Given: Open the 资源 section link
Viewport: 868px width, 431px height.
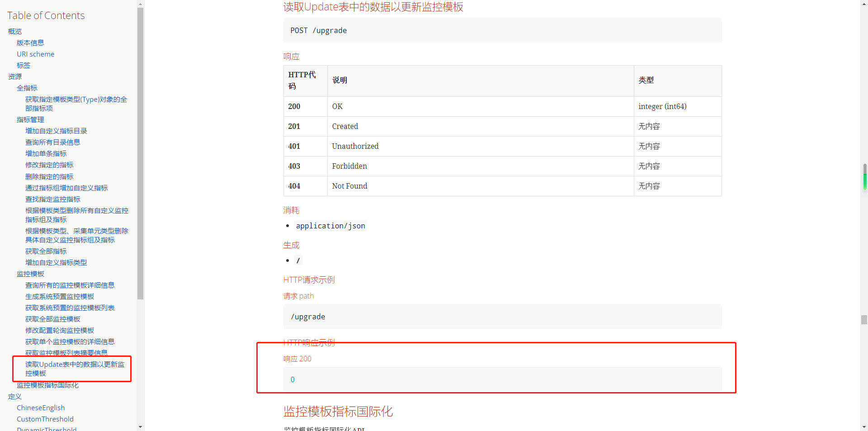Looking at the screenshot, I should coord(15,76).
